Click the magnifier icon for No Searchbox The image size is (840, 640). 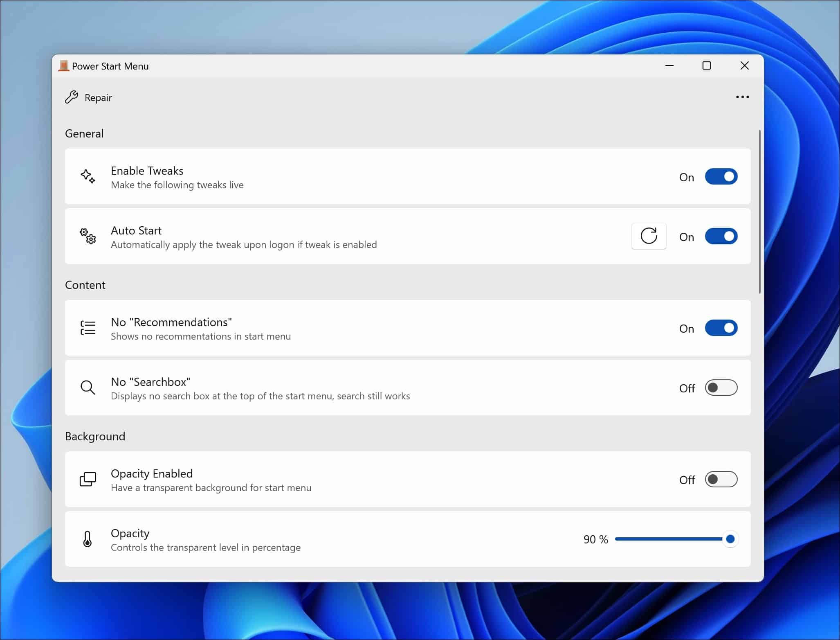[x=88, y=388]
